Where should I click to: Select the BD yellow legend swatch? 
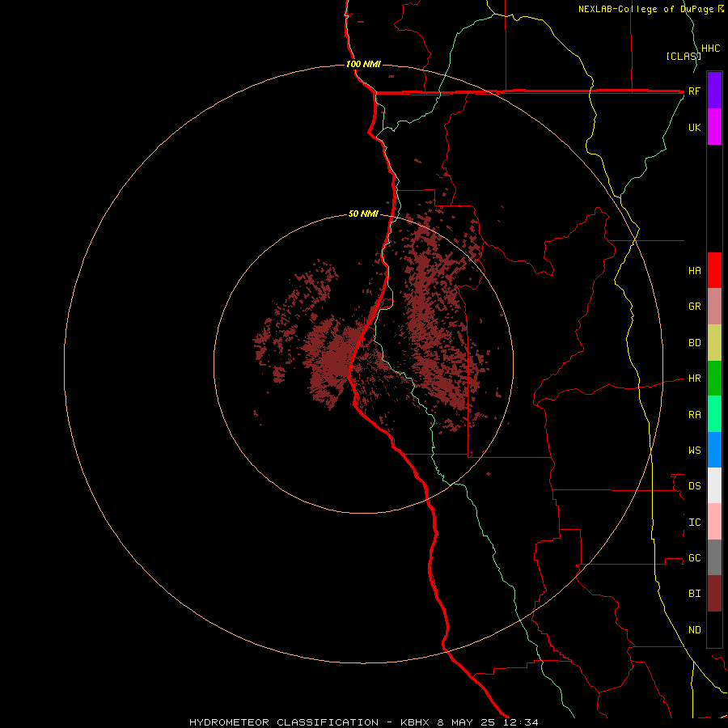[714, 343]
